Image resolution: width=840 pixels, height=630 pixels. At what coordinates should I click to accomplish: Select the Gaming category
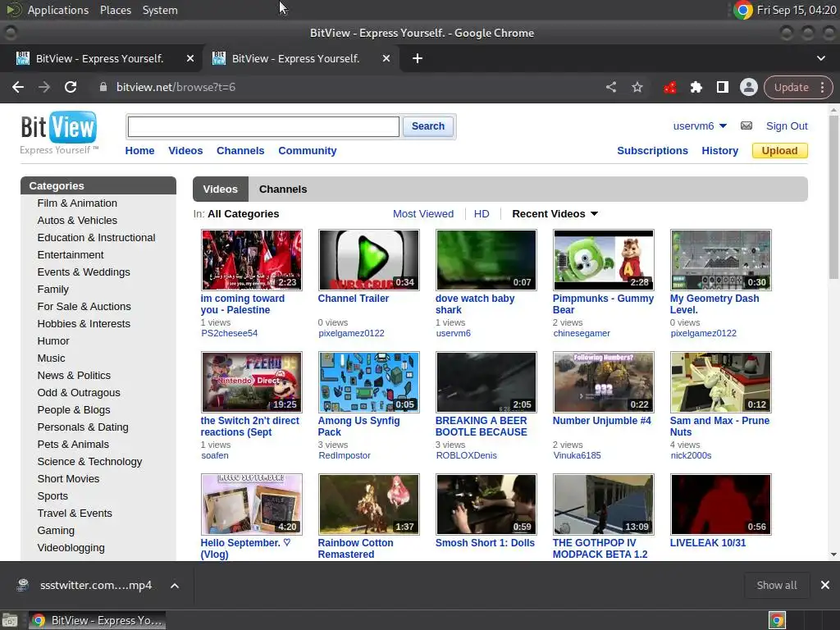(x=56, y=531)
